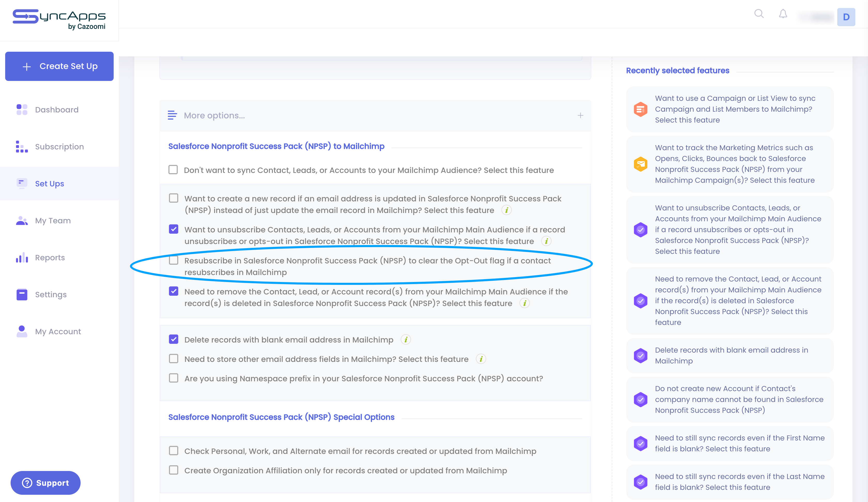Viewport: 868px width, 502px height.
Task: Click the Reports bar chart icon
Action: tap(22, 257)
